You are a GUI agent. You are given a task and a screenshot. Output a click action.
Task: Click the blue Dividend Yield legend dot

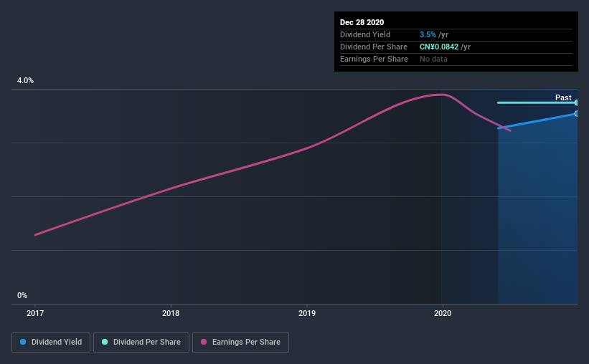coord(23,342)
